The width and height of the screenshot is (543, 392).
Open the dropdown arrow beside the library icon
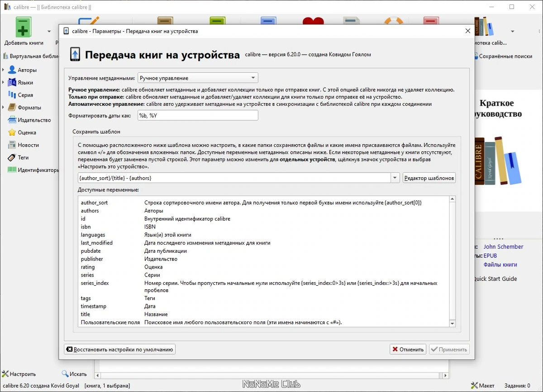click(x=513, y=32)
